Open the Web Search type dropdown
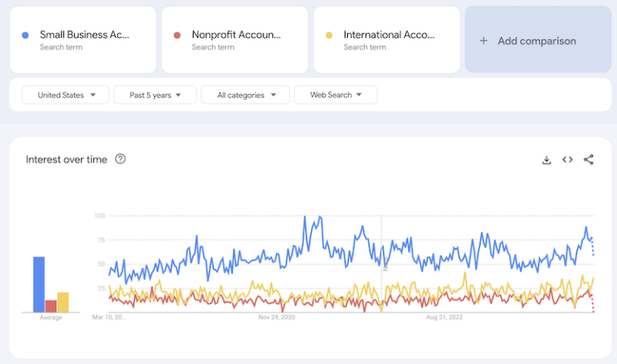 click(x=335, y=95)
